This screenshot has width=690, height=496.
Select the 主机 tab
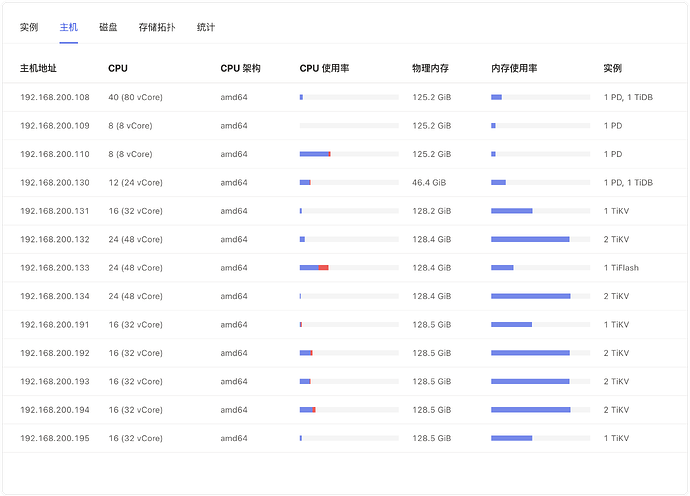pos(69,27)
